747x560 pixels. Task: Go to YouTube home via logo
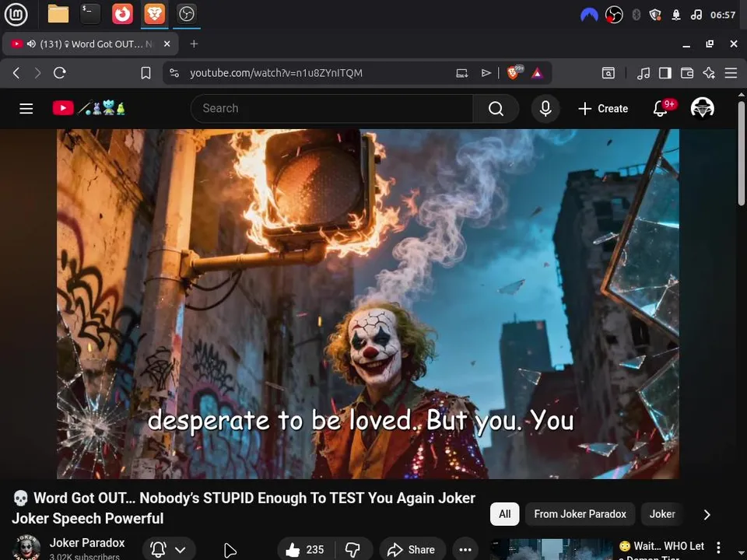click(89, 108)
